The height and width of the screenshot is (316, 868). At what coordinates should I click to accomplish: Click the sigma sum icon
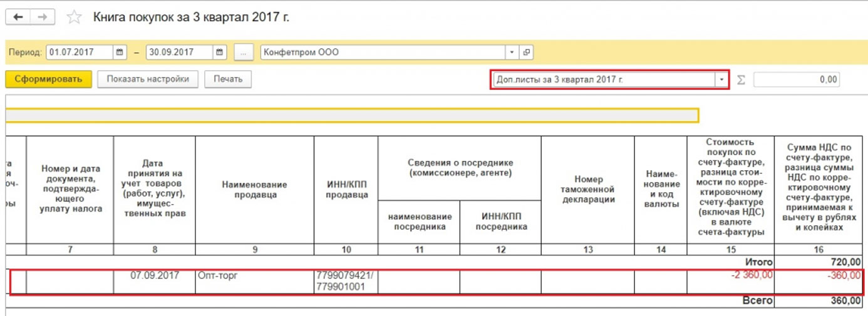click(741, 80)
